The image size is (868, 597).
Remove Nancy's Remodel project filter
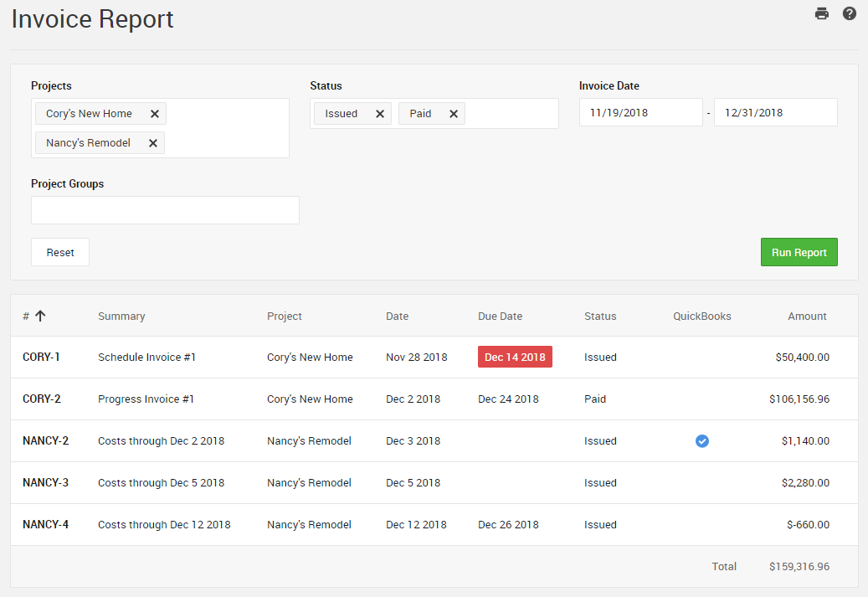coord(152,143)
